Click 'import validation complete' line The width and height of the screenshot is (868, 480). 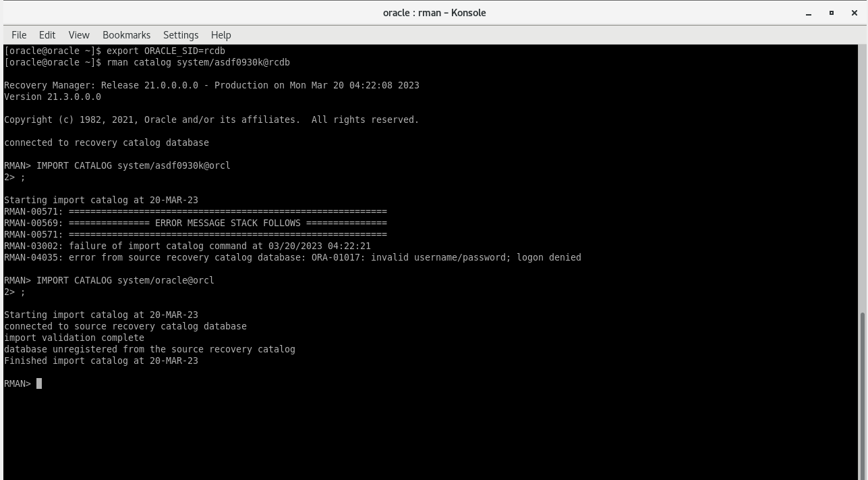tap(74, 338)
